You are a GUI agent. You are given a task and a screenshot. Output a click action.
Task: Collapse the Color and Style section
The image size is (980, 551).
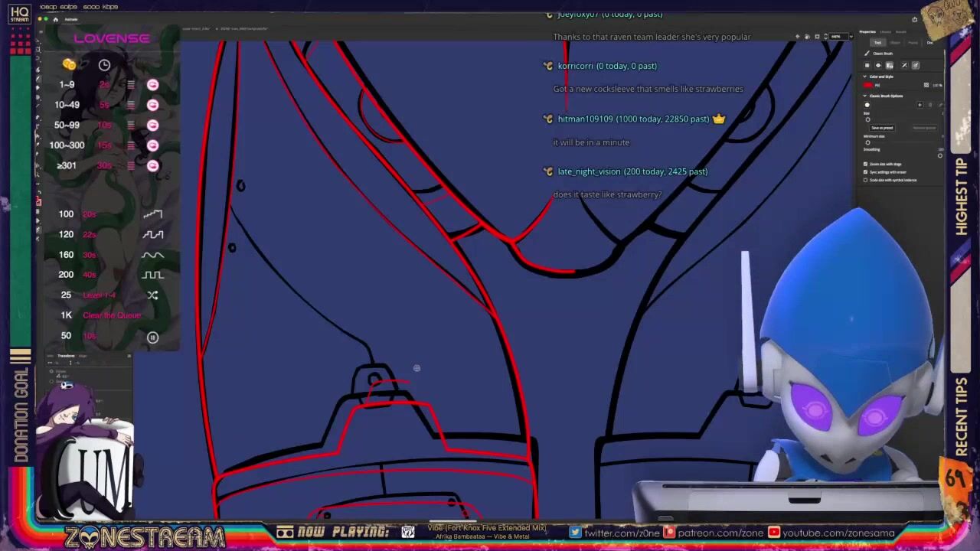(865, 77)
